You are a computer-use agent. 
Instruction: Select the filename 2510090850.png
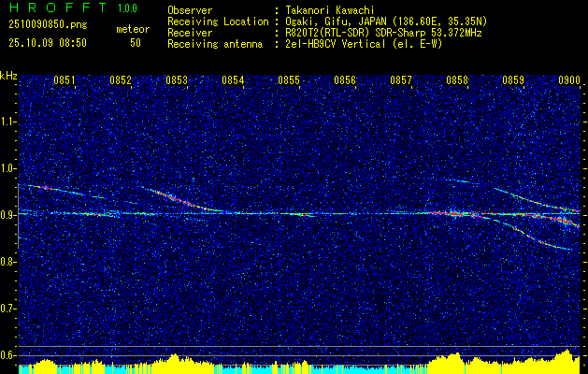point(48,25)
